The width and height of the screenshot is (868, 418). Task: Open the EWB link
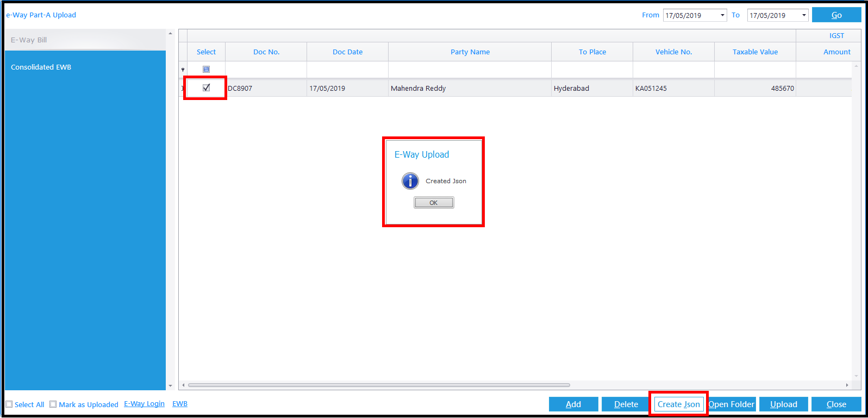coord(180,404)
